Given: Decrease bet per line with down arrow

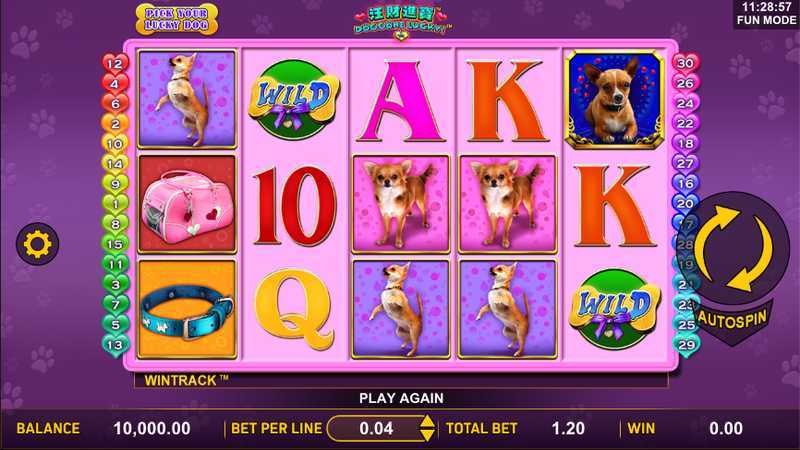Looking at the screenshot, I should point(427,435).
